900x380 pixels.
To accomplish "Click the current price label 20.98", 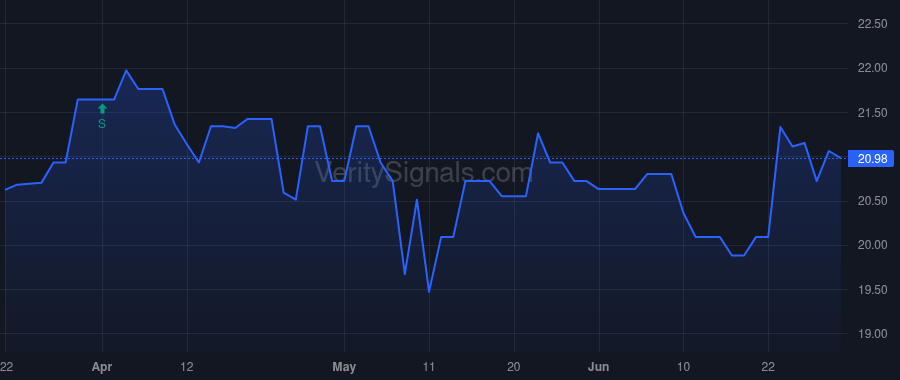I will pyautogui.click(x=872, y=158).
